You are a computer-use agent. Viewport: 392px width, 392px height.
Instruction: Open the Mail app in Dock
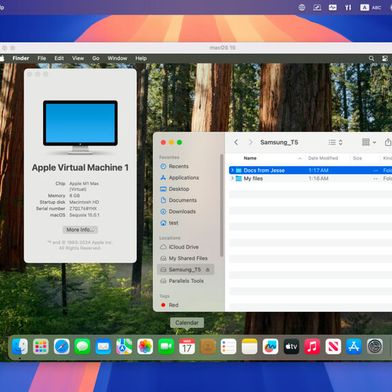pyautogui.click(x=103, y=347)
